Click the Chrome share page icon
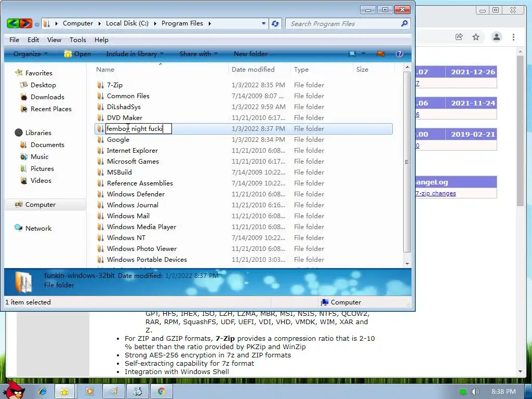 [459, 37]
